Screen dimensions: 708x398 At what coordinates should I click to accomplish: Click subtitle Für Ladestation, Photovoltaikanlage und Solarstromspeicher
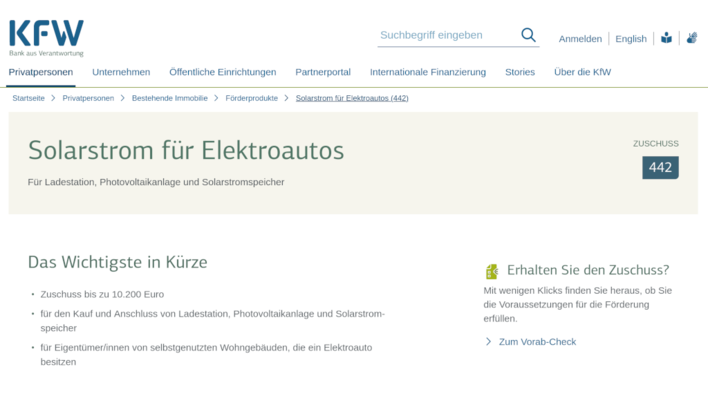pos(156,182)
